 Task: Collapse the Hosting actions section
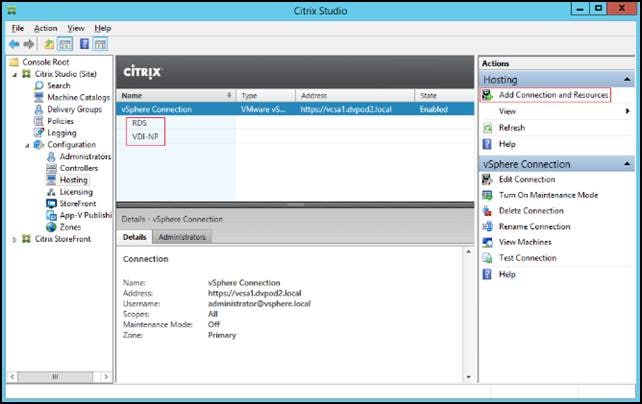click(627, 79)
